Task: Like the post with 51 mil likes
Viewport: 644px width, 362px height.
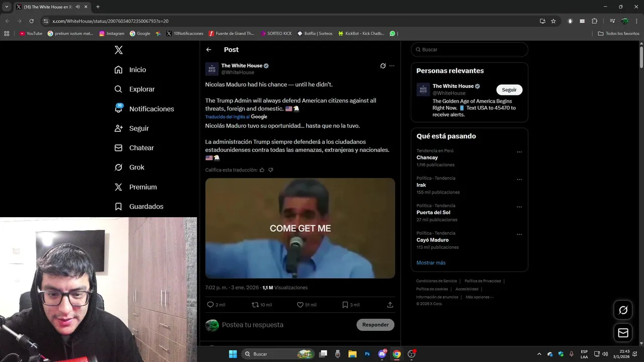Action: point(300,305)
